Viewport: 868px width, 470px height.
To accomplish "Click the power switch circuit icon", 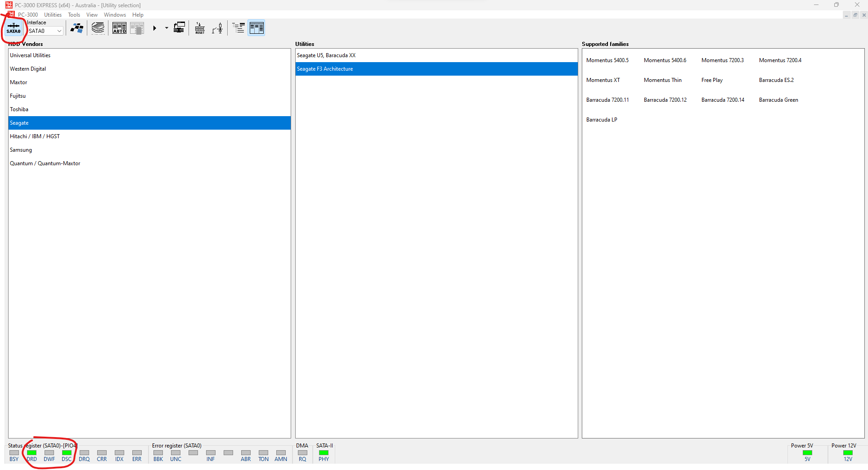I will point(218,28).
